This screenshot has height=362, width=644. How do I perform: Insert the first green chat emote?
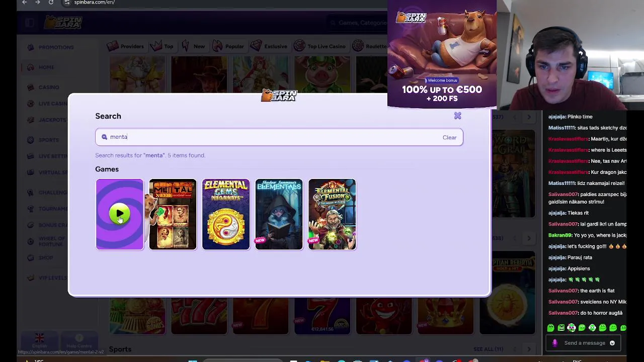tap(550, 328)
